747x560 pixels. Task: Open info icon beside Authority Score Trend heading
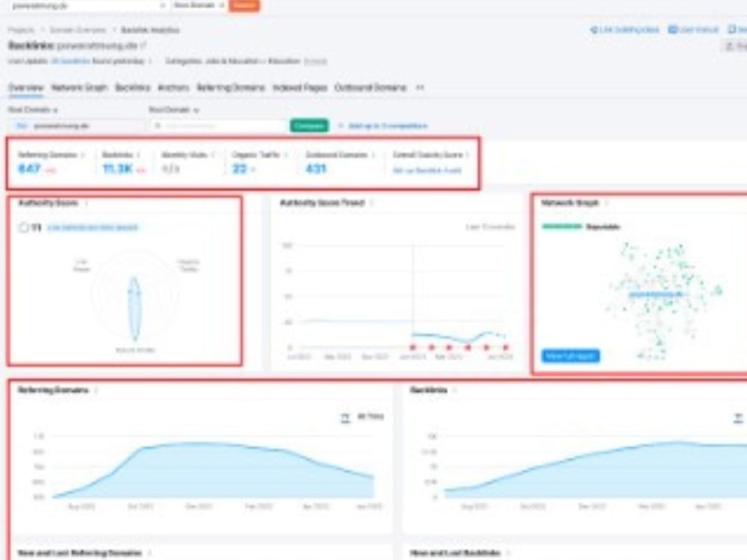pyautogui.click(x=371, y=203)
